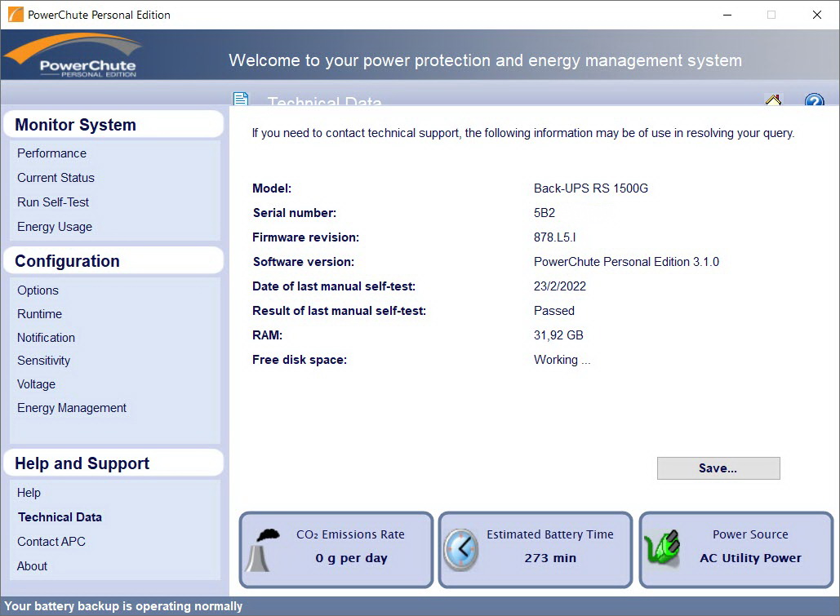Click the AC Utility Power value
This screenshot has height=616, width=840.
(x=750, y=558)
